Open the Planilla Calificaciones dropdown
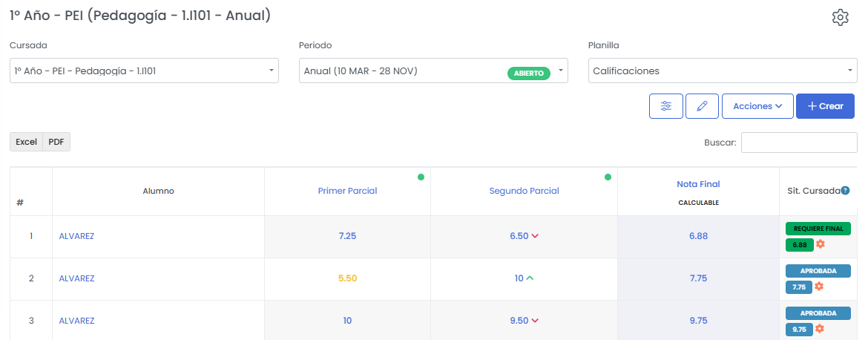The width and height of the screenshot is (868, 340). [723, 71]
